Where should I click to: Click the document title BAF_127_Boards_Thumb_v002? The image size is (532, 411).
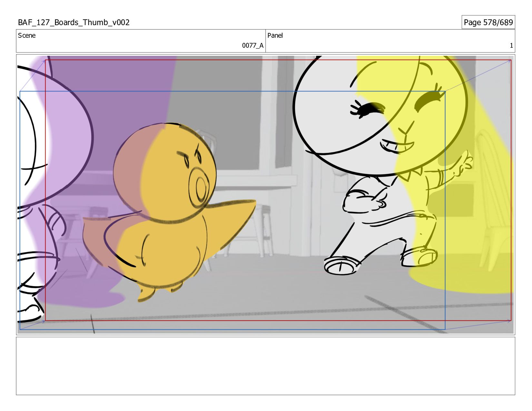coord(74,23)
